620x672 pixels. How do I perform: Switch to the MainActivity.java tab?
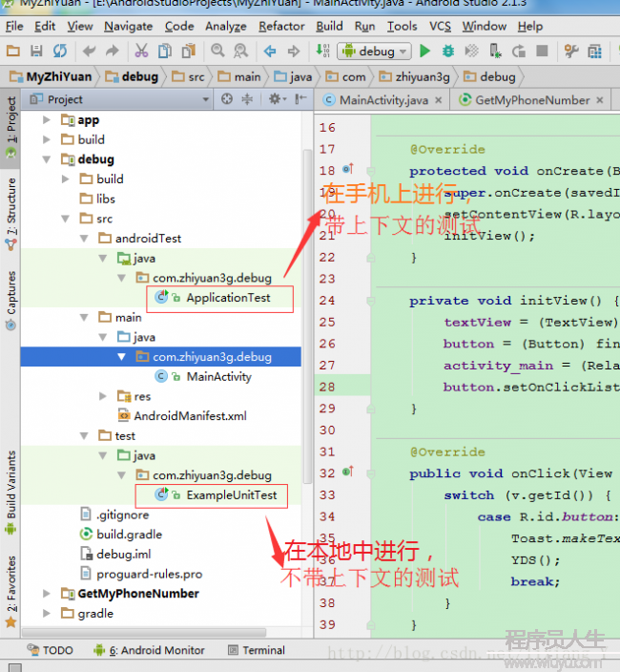[x=383, y=100]
